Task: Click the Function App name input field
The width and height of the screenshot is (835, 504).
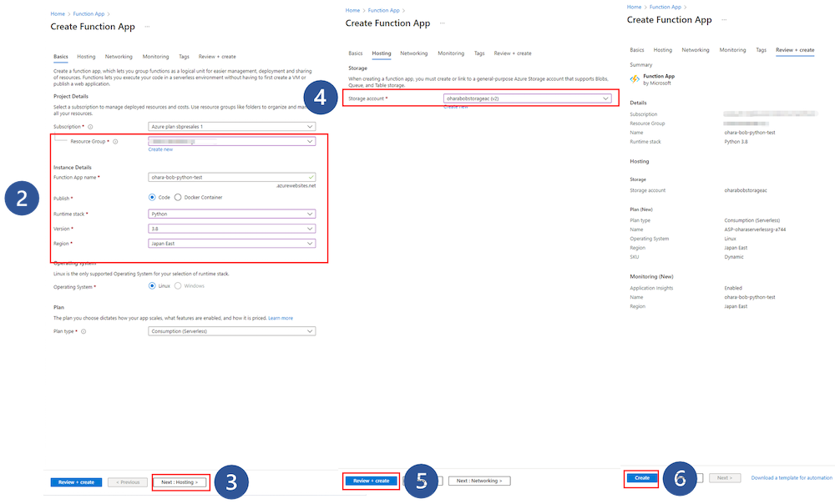Action: click(231, 177)
